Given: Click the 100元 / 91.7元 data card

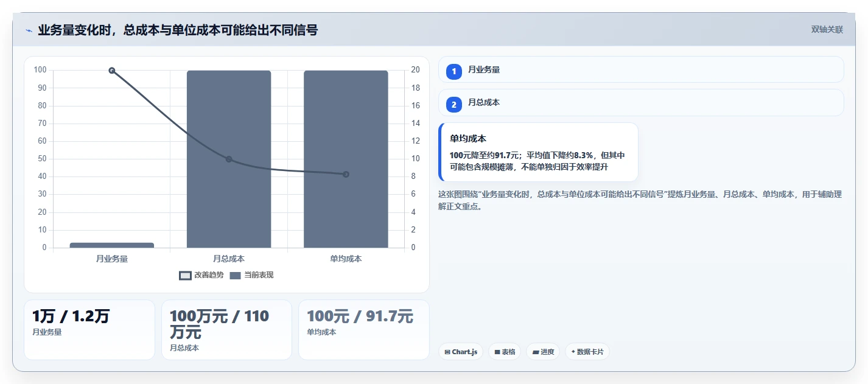Looking at the screenshot, I should 363,329.
